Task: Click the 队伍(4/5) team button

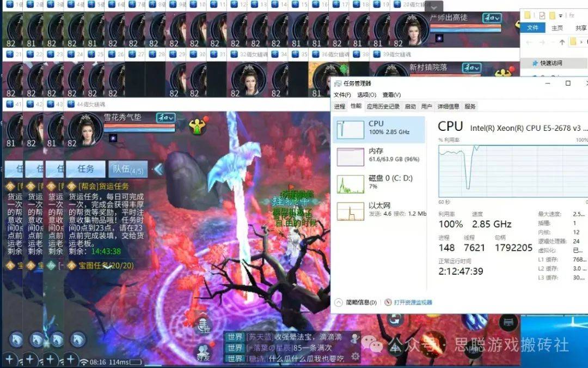Action: click(x=128, y=170)
